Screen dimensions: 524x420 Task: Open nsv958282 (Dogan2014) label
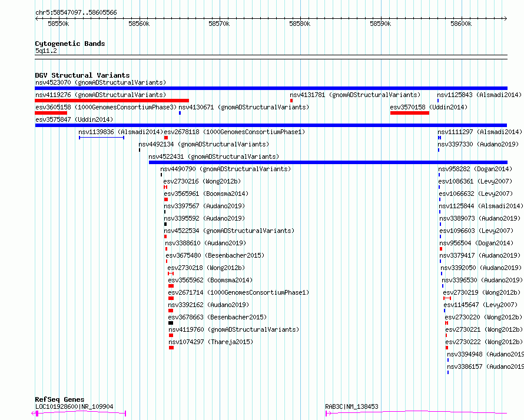(475, 169)
